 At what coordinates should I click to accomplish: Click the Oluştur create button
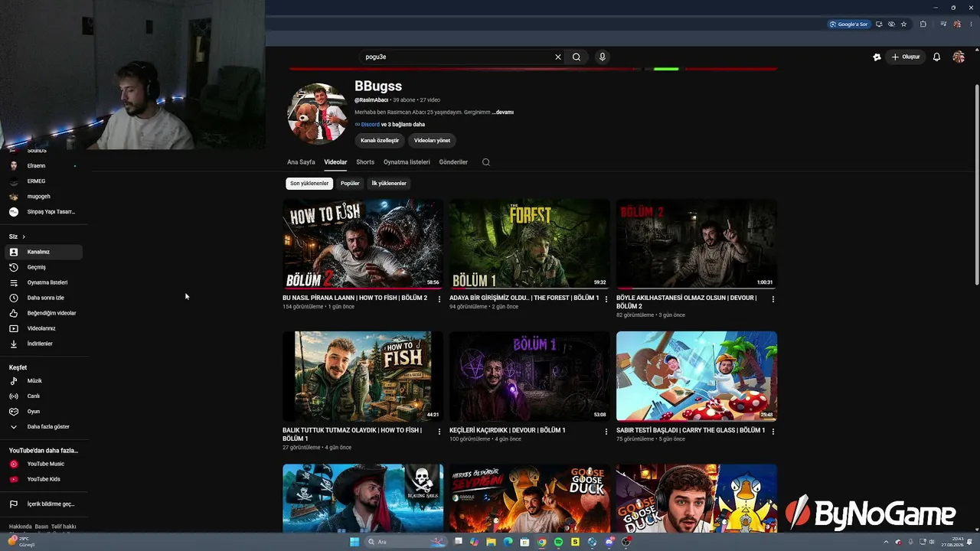pos(905,57)
